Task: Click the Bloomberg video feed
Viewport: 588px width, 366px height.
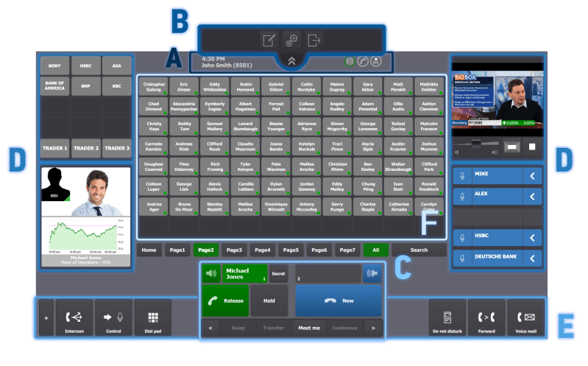Action: [x=497, y=99]
